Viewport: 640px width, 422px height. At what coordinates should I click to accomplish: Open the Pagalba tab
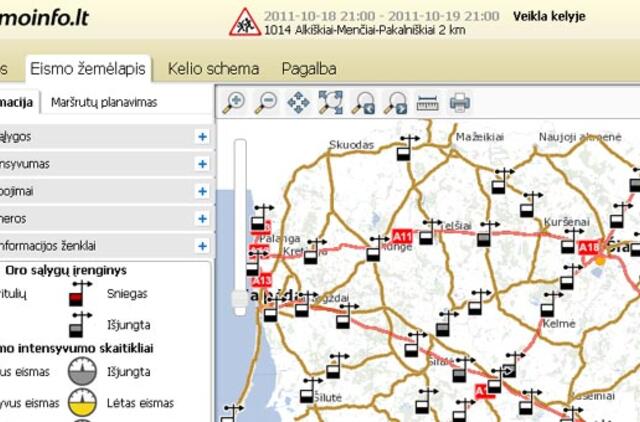click(309, 69)
